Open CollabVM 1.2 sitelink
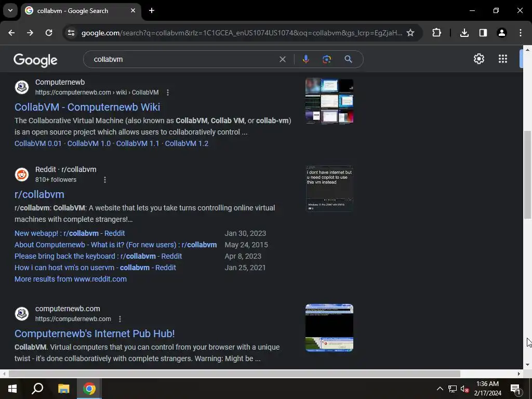Screen dimensions: 532x399 (187, 143)
